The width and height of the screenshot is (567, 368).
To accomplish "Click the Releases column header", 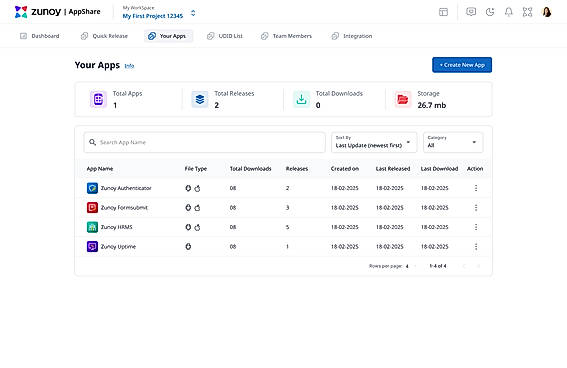I will 297,169.
